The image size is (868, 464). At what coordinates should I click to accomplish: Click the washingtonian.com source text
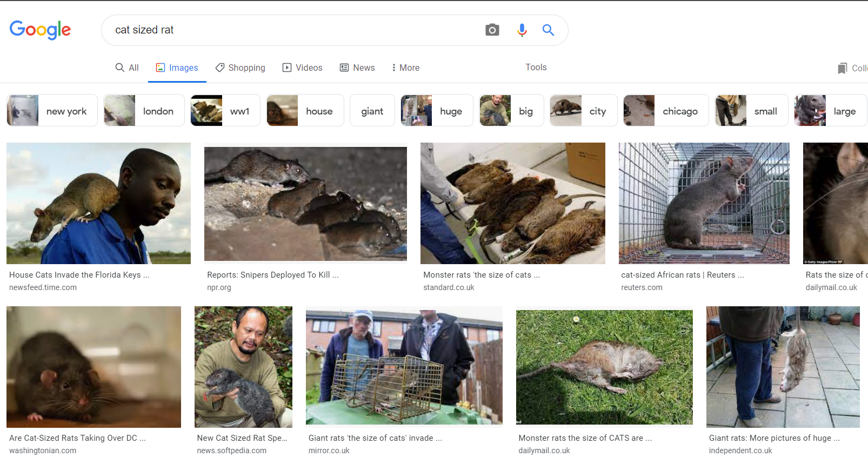tap(43, 450)
